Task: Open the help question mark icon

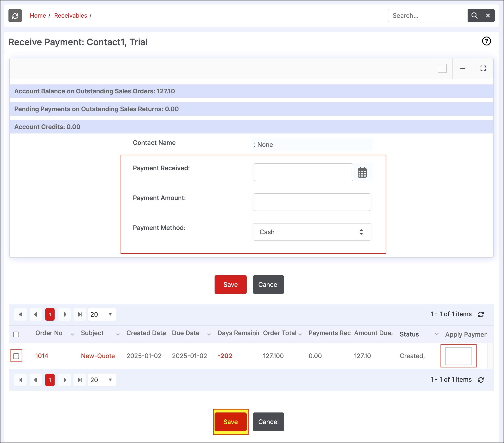Action: click(486, 41)
